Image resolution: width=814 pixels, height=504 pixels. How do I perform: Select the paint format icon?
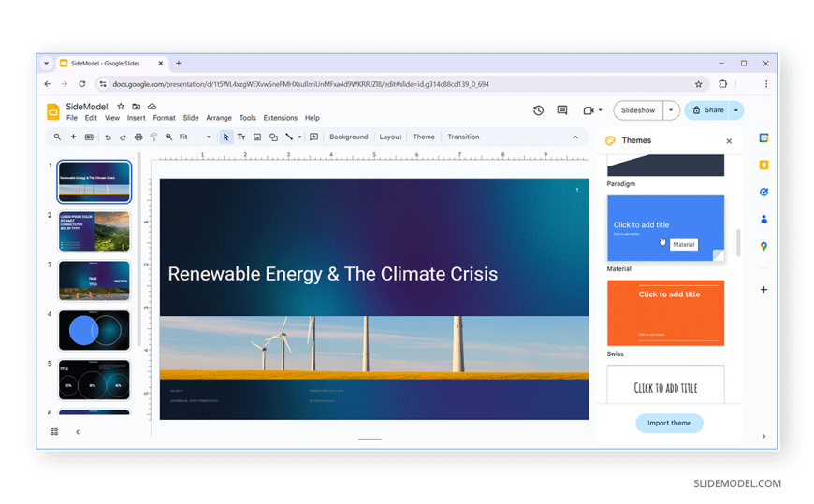153,137
